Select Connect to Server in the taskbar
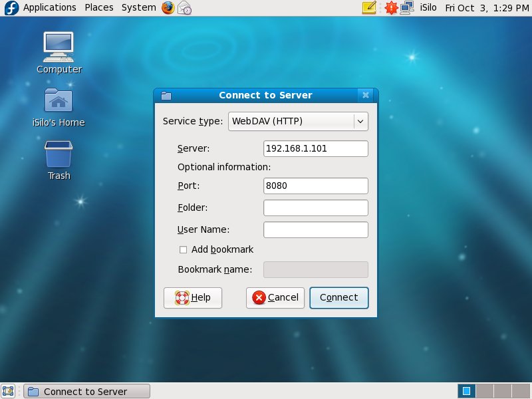The image size is (532, 399). pos(86,391)
